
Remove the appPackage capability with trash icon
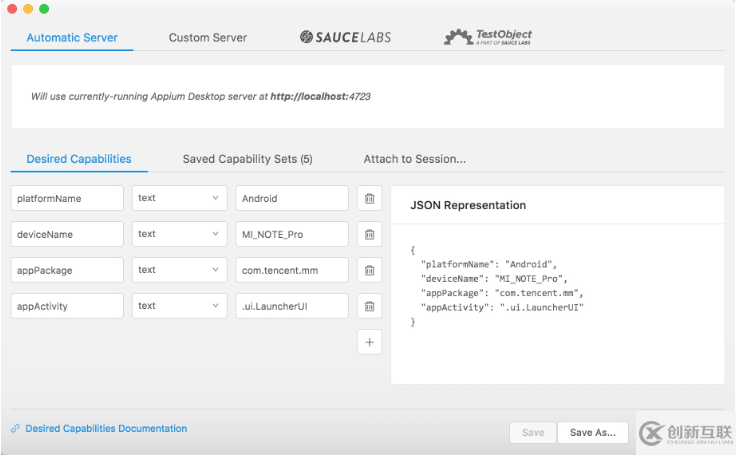pos(369,270)
